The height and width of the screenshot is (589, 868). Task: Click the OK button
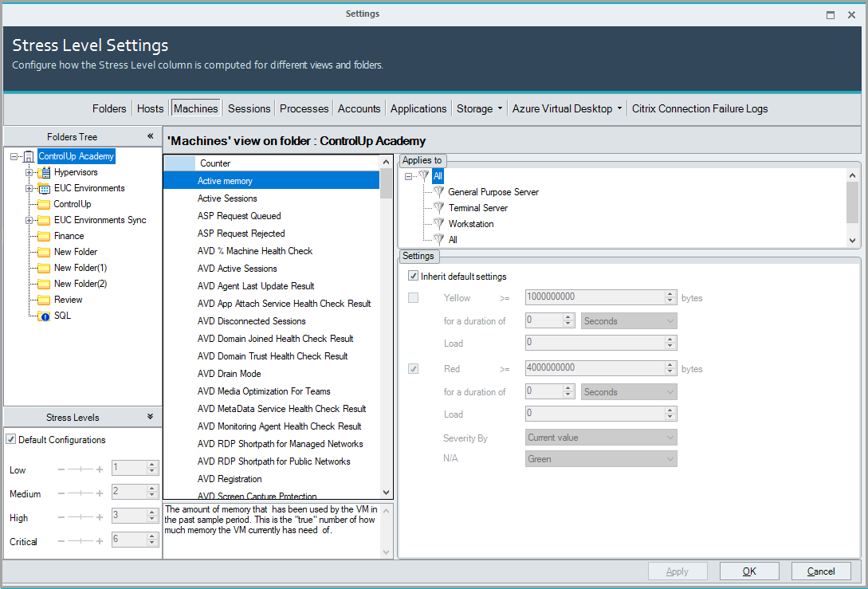748,571
